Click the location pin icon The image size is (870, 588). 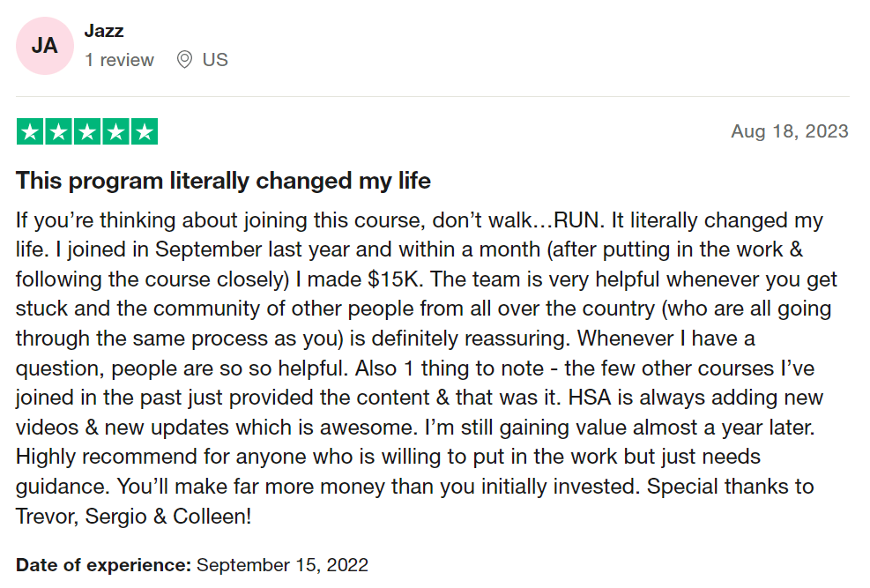[184, 60]
